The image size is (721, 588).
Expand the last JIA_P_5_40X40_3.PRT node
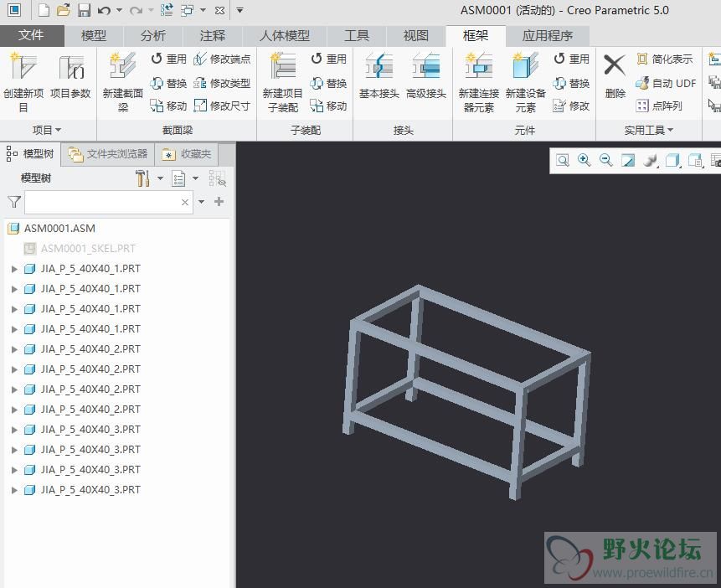14,490
